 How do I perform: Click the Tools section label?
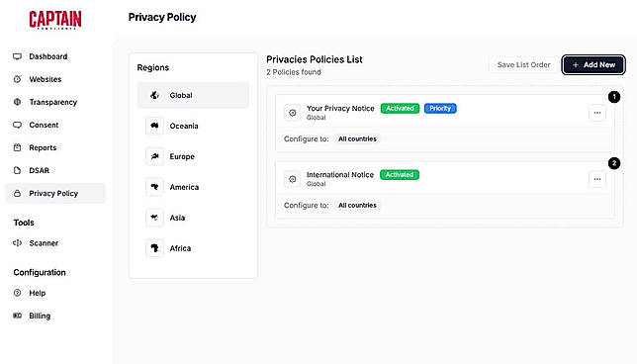(24, 223)
